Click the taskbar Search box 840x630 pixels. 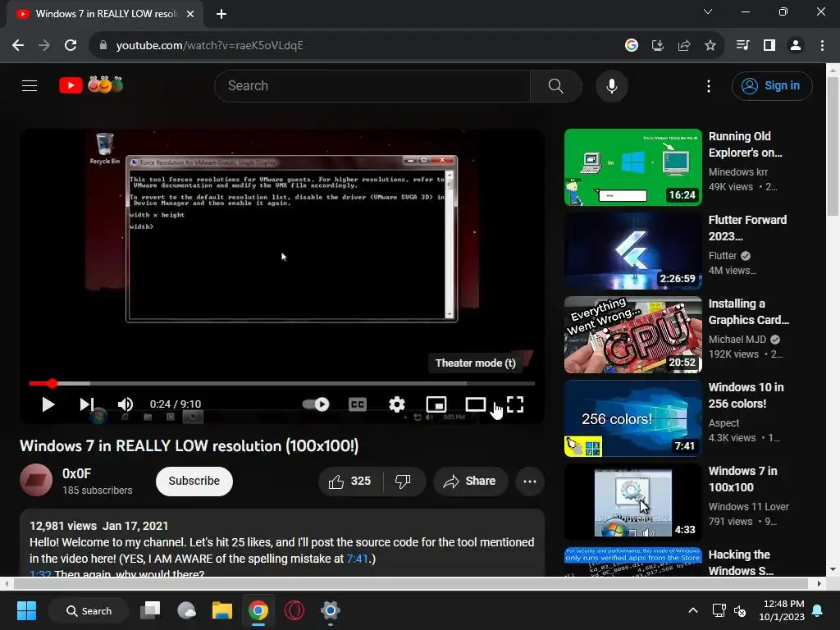89,610
